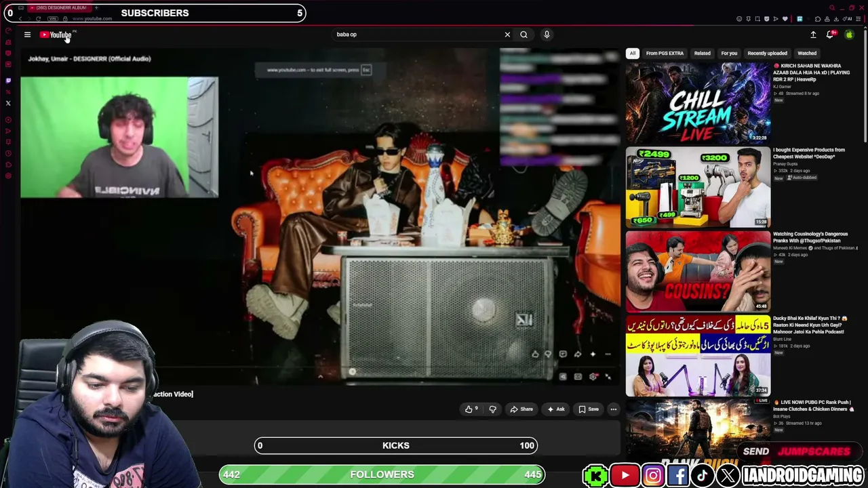The image size is (868, 488).
Task: Open player settings gear
Action: click(593, 377)
